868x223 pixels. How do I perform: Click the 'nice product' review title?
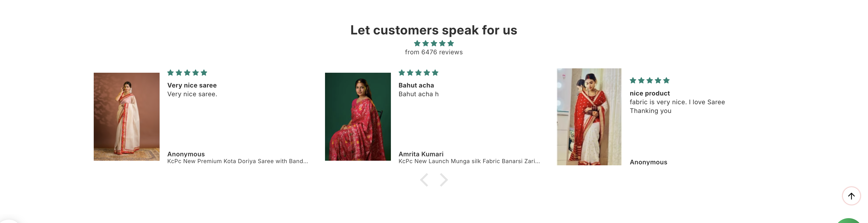650,93
